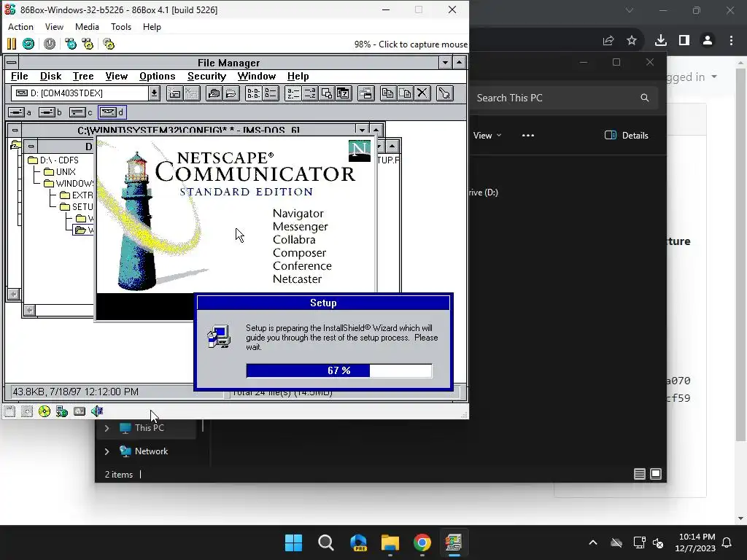Select drive c in File Manager

point(81,112)
